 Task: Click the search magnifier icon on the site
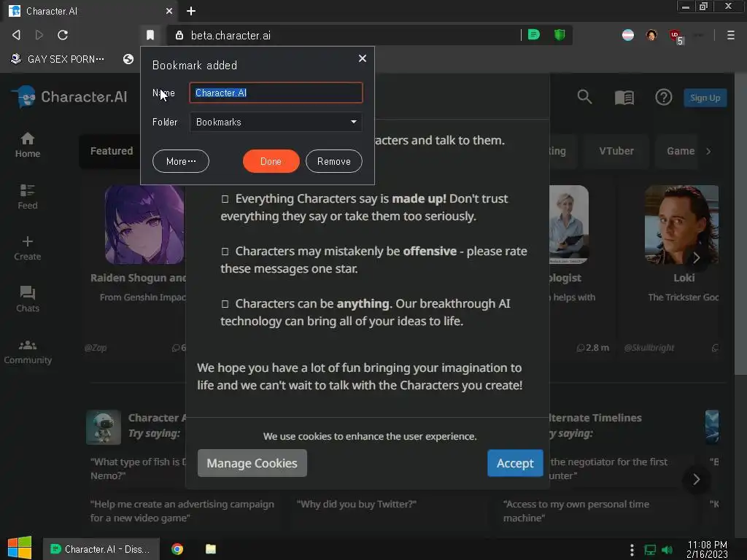584,97
